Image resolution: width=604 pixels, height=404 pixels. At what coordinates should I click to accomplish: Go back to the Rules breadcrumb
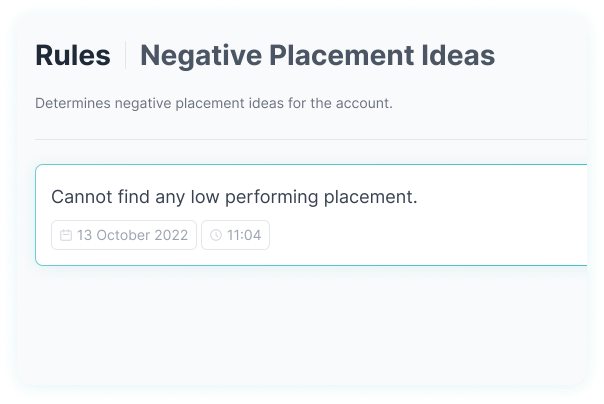pos(73,55)
